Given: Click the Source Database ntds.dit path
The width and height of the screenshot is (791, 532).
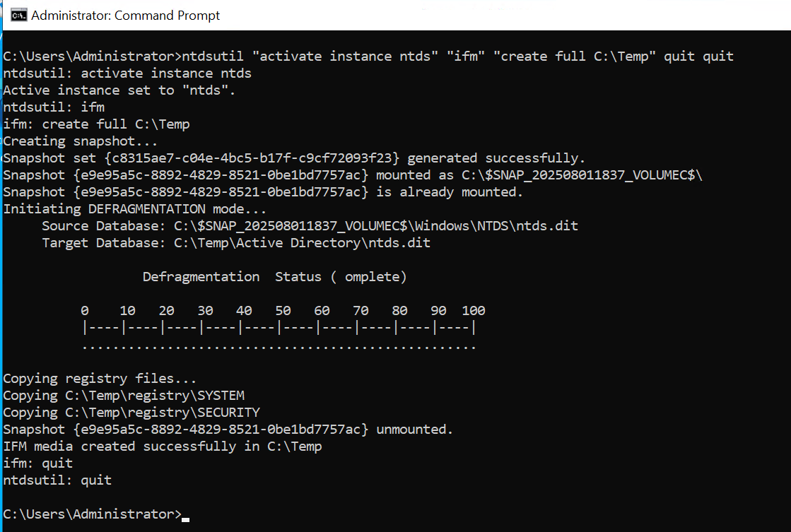Looking at the screenshot, I should point(376,226).
